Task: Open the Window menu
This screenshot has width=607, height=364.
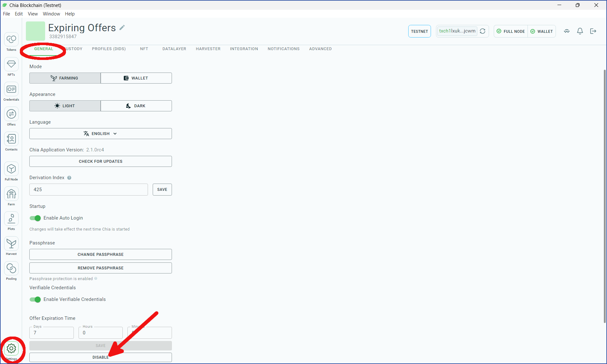Action: tap(51, 14)
